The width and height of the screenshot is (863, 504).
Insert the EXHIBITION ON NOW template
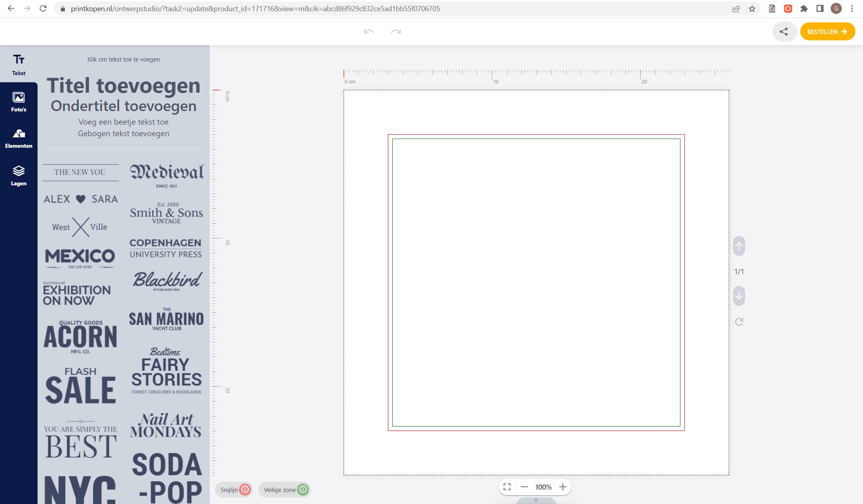(x=77, y=294)
